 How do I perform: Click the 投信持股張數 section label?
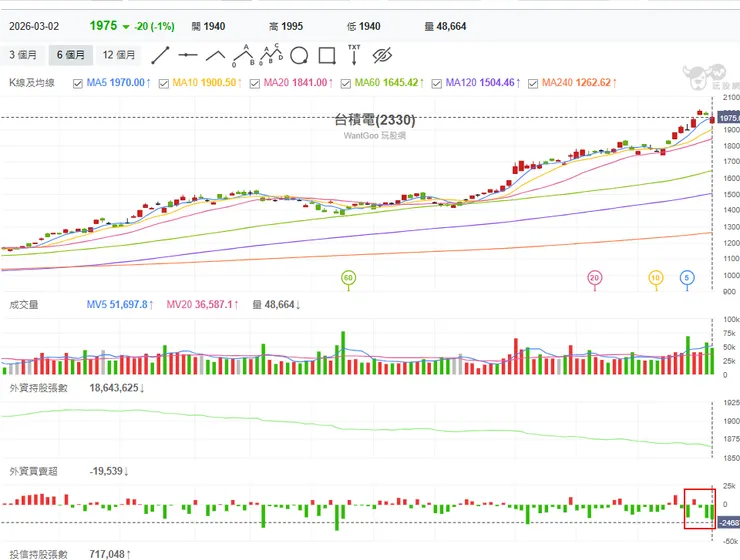(x=38, y=554)
